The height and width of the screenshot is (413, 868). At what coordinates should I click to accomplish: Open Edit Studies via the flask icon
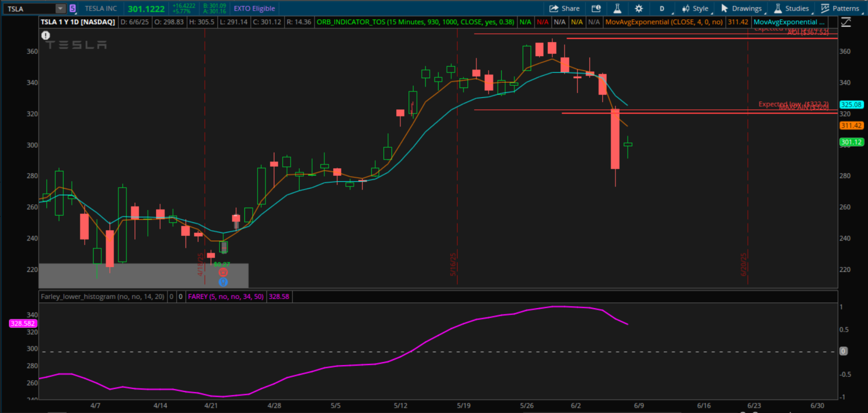(x=617, y=8)
